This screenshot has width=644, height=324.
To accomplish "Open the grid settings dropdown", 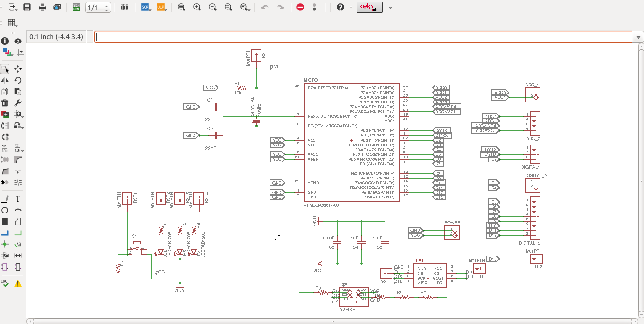I will tap(12, 23).
